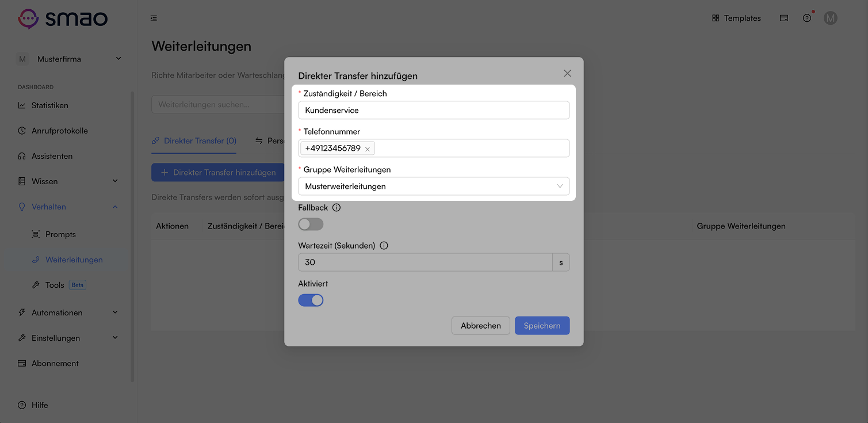Click the Hilfe question icon

(x=22, y=405)
